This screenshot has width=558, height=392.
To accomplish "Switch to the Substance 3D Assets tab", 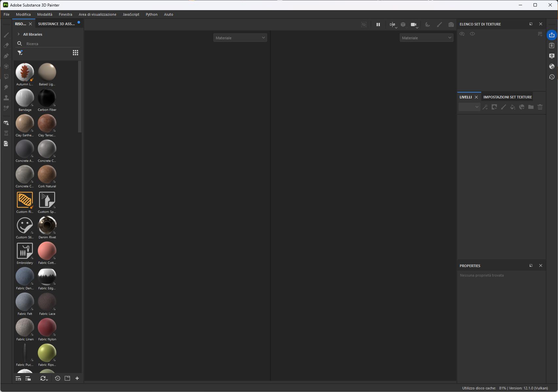I will coord(57,24).
